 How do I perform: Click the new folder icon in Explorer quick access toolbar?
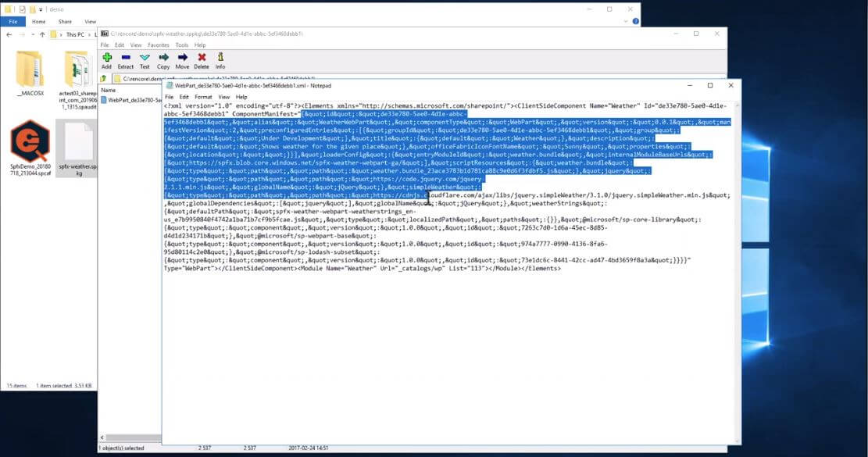(x=33, y=9)
